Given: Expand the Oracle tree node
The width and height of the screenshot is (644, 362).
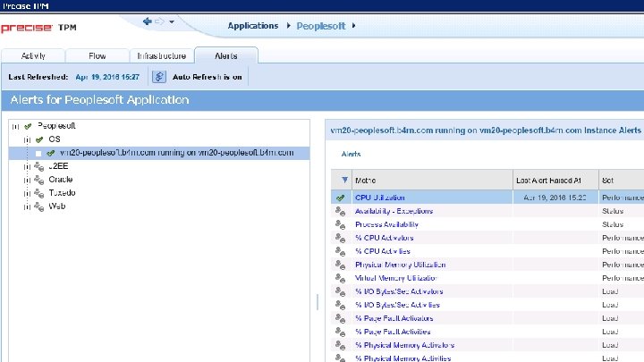Looking at the screenshot, I should (x=27, y=180).
